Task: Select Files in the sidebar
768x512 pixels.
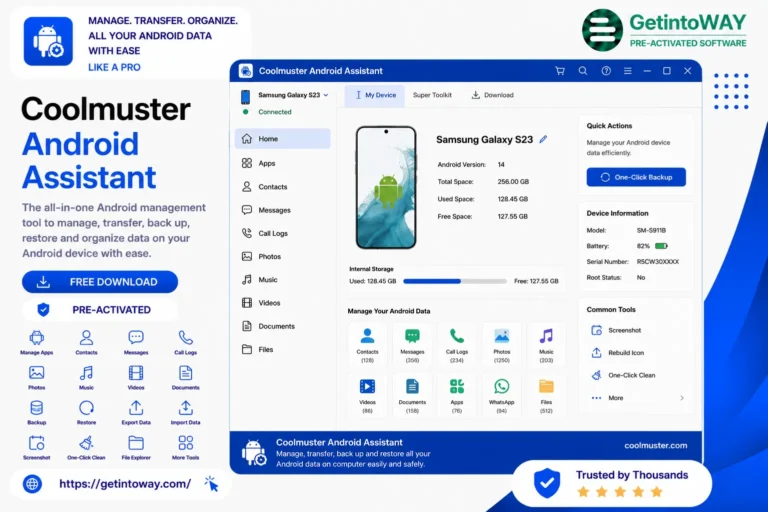Action: (283, 349)
